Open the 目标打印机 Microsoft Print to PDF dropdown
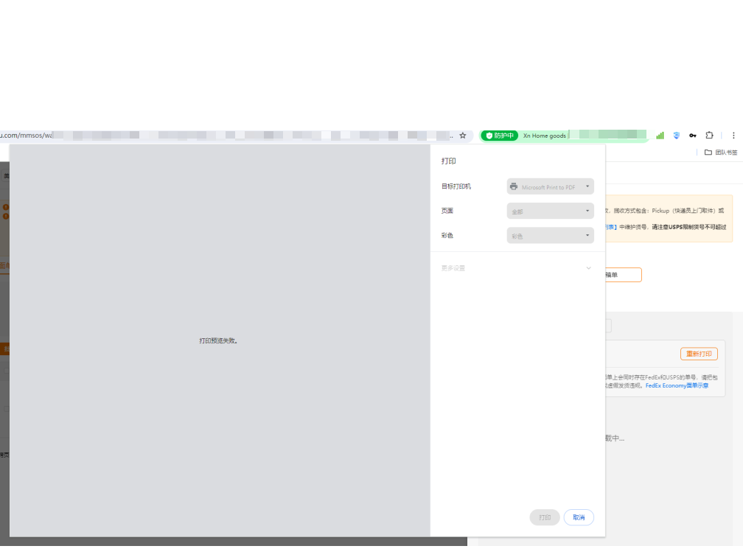 coord(550,187)
